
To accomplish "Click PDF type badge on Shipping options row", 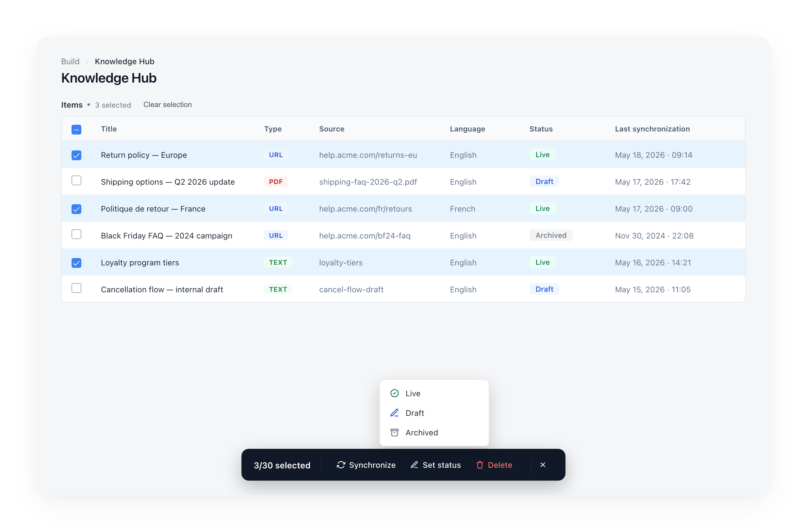I will pyautogui.click(x=276, y=182).
